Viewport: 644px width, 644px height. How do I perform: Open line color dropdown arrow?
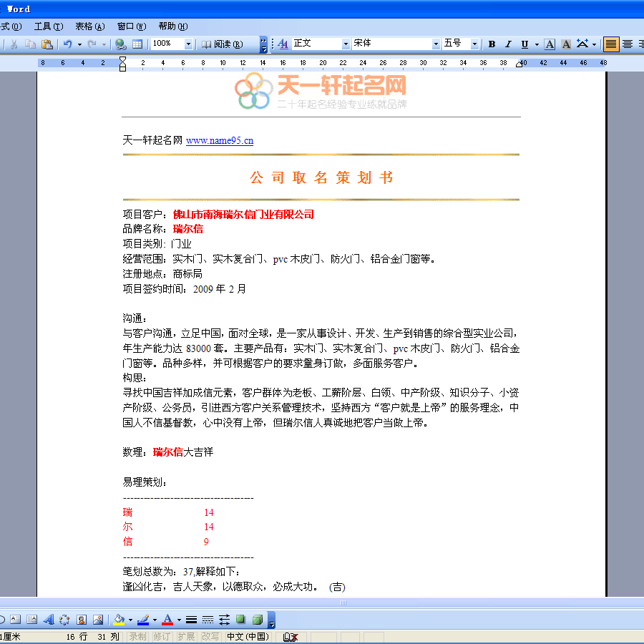pyautogui.click(x=155, y=620)
